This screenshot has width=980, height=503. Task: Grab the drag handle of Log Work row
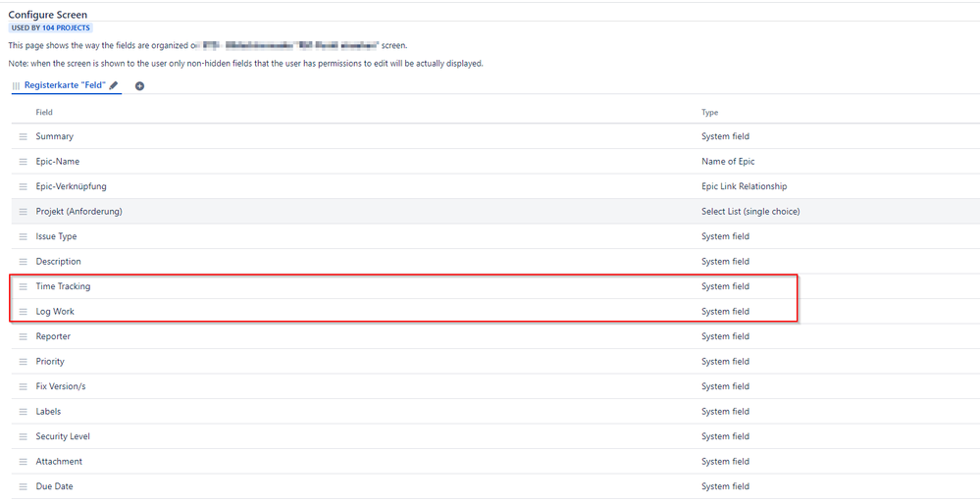pos(24,312)
